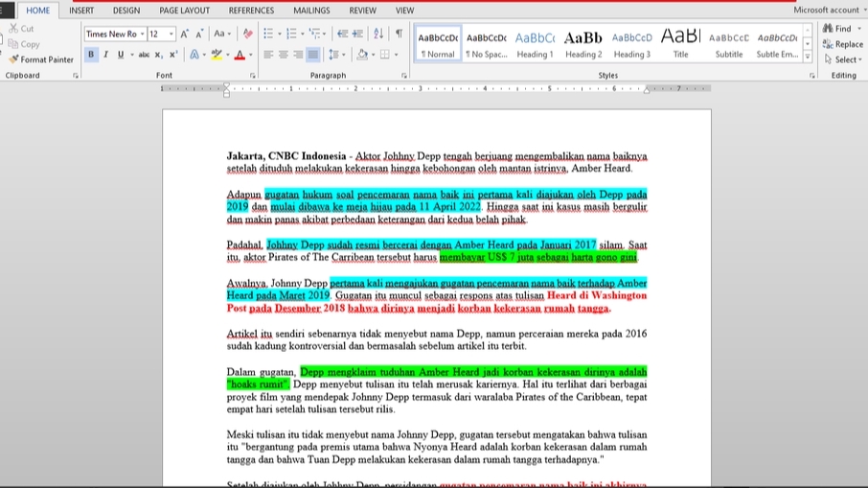Apply the No Spacing style

pyautogui.click(x=486, y=44)
